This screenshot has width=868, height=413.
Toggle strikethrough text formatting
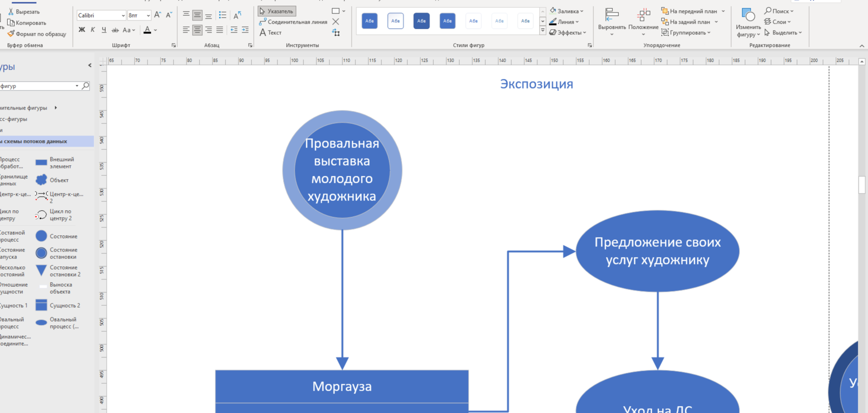(115, 30)
